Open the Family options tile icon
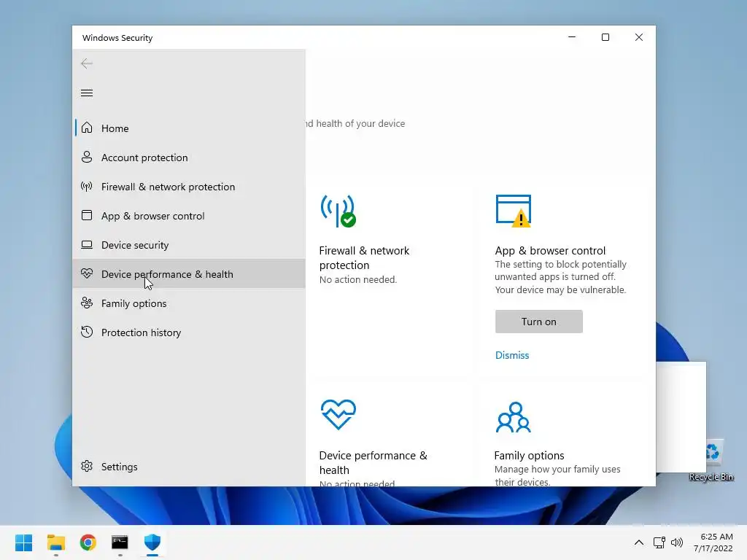This screenshot has height=560, width=747. tap(513, 417)
